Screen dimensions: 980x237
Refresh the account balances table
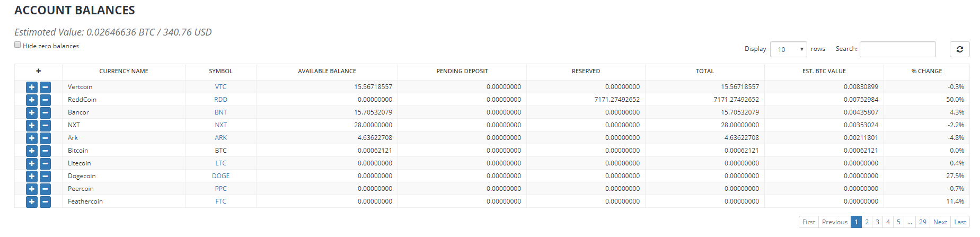coord(959,49)
